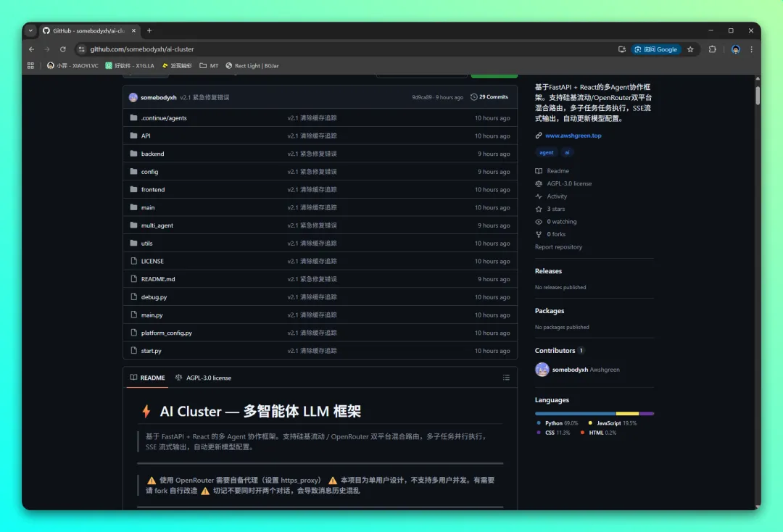Viewport: 783px width, 532px height.
Task: Click file icon beside LICENSE
Action: tap(133, 261)
